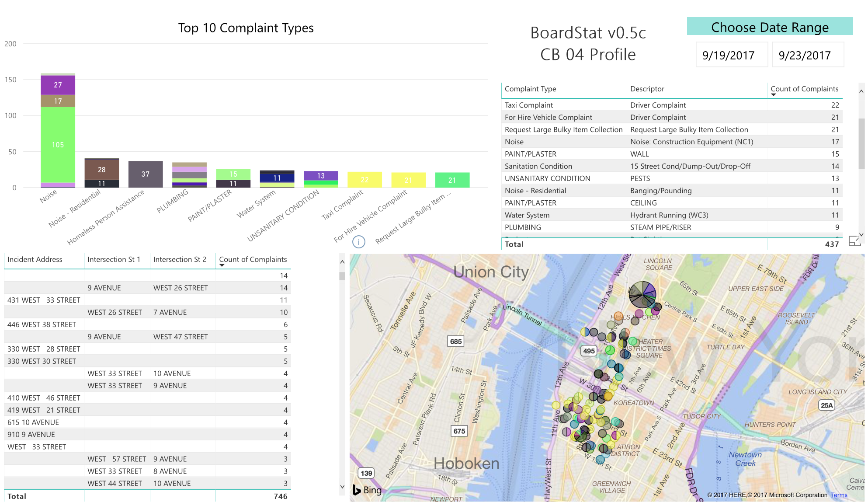Image resolution: width=868 pixels, height=502 pixels.
Task: Click the 139 route shield near Hoboken
Action: (x=366, y=473)
